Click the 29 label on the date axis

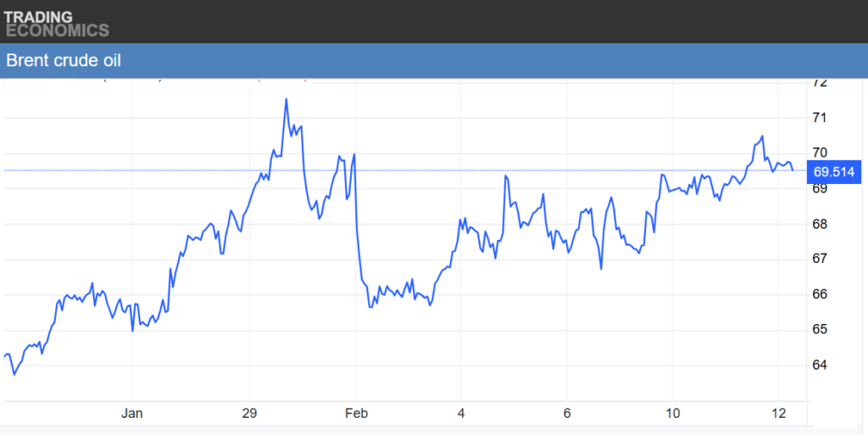click(x=249, y=414)
